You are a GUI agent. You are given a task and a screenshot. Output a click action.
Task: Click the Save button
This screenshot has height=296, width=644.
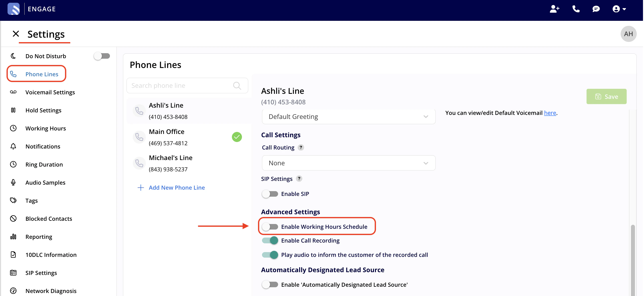[x=606, y=96]
